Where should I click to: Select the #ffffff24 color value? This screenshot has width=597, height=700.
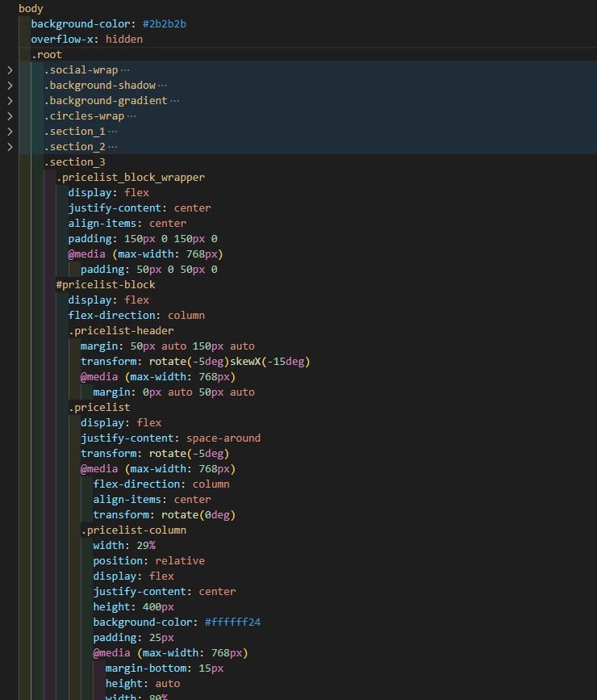click(232, 622)
